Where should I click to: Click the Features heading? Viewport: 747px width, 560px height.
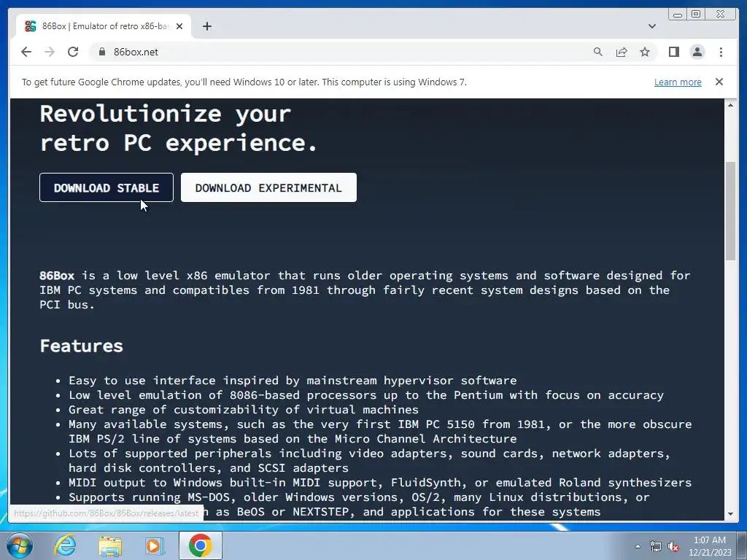82,346
